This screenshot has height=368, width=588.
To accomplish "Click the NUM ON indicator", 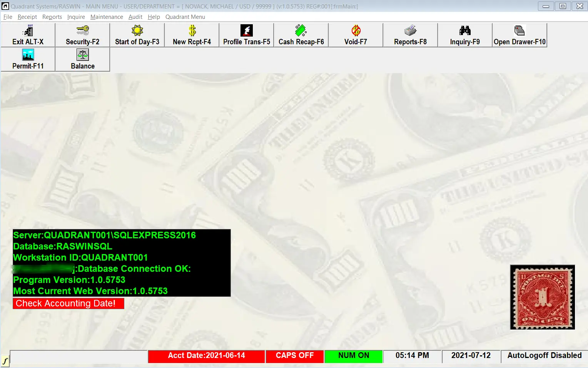I will tap(354, 356).
